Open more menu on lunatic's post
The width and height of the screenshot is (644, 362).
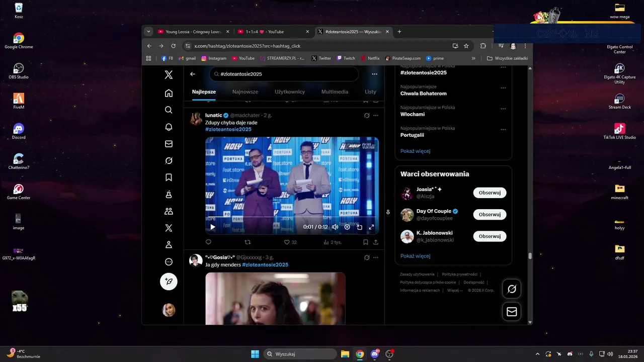[x=376, y=115]
